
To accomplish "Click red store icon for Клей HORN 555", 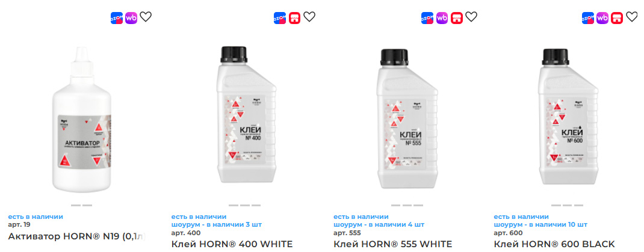I will coord(457,18).
